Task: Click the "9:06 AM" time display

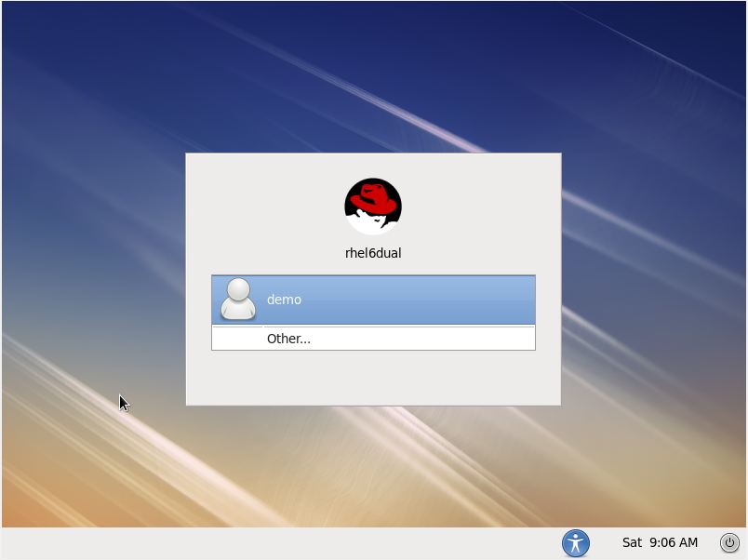Action: (674, 542)
